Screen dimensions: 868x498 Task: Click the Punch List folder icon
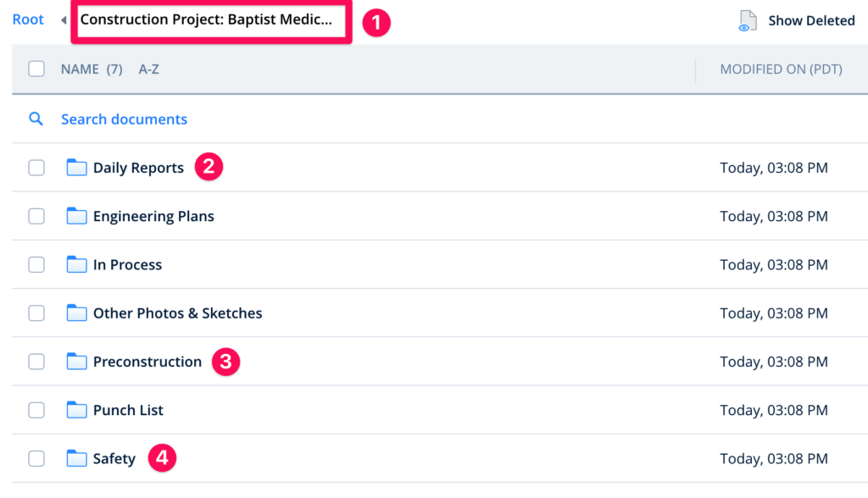point(77,410)
